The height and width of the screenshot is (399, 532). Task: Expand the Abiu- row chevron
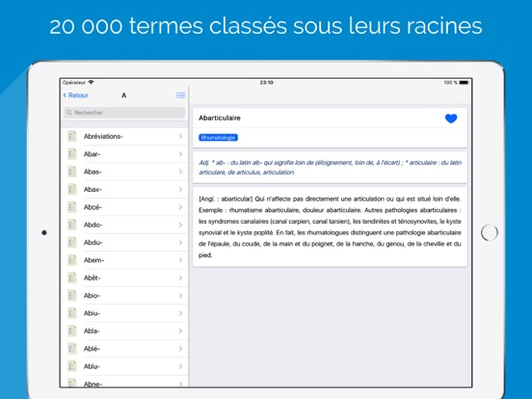point(180,313)
